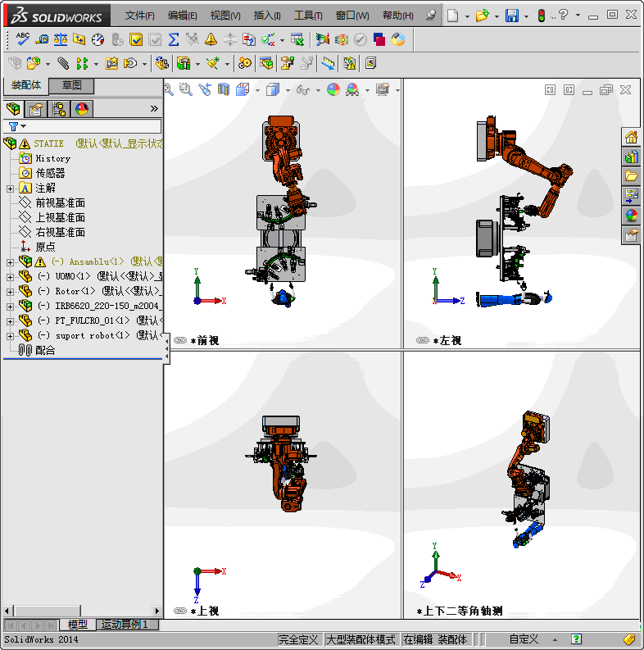Click the Smart Fasteners icon
Screen dimensions: 644x650
tap(111, 63)
